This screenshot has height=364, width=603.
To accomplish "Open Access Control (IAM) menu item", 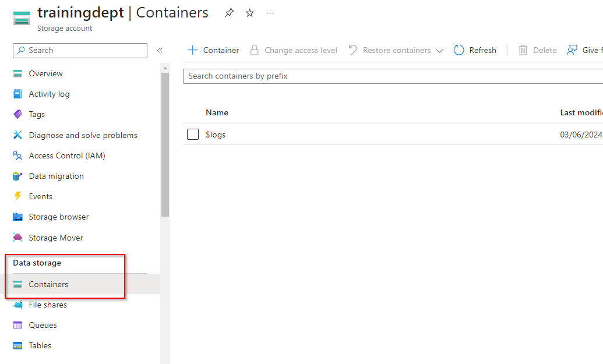I will coord(66,156).
